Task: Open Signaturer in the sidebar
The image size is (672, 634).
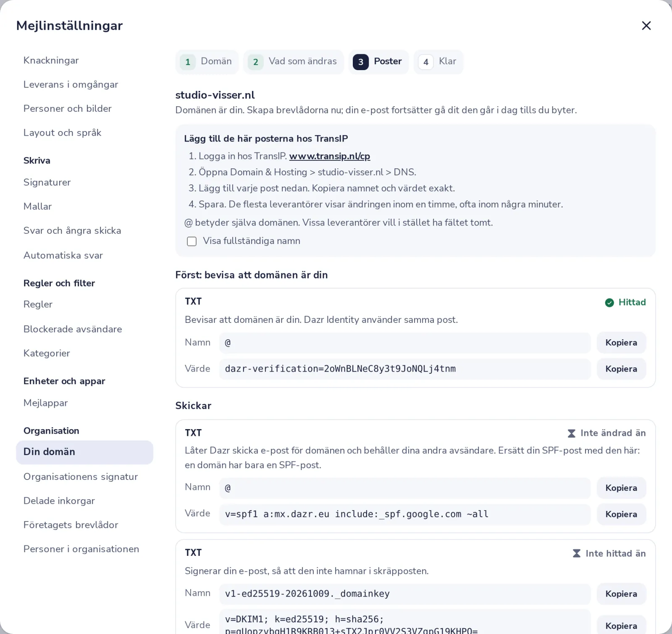Action: pyautogui.click(x=84, y=182)
